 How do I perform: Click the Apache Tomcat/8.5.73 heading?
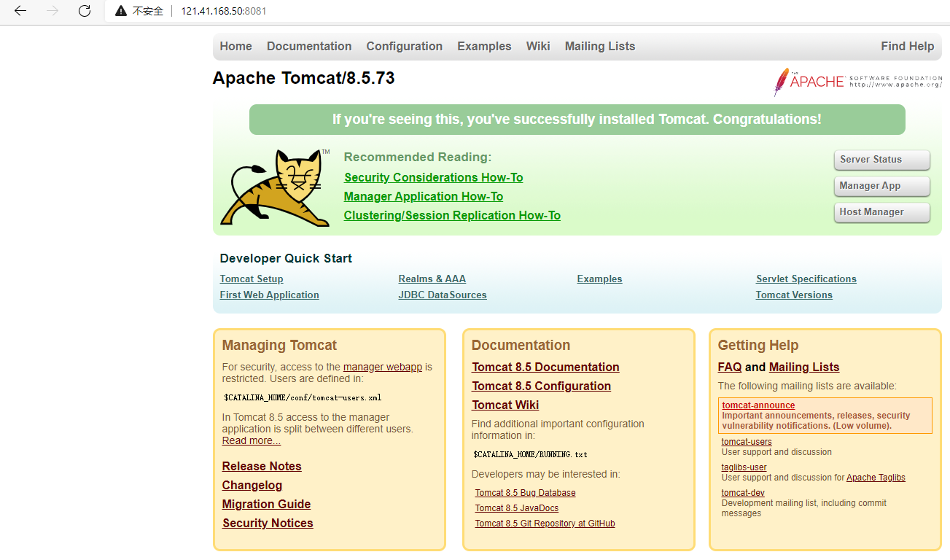click(303, 78)
